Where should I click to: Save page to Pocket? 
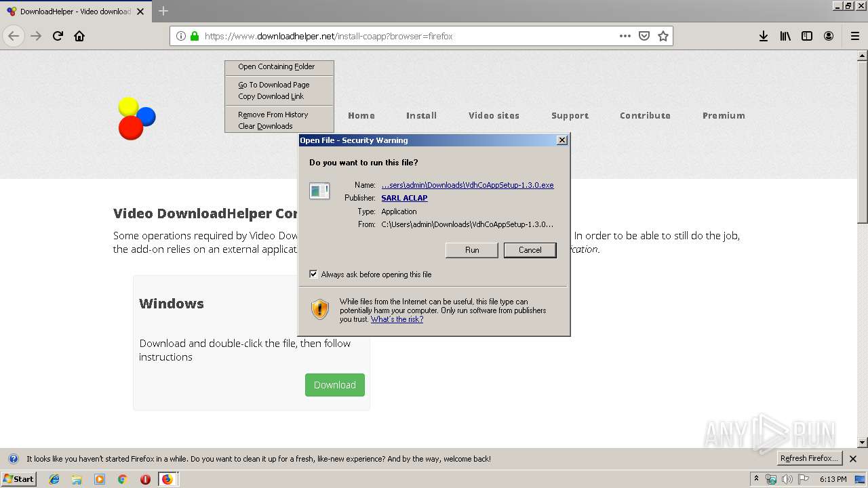(644, 36)
